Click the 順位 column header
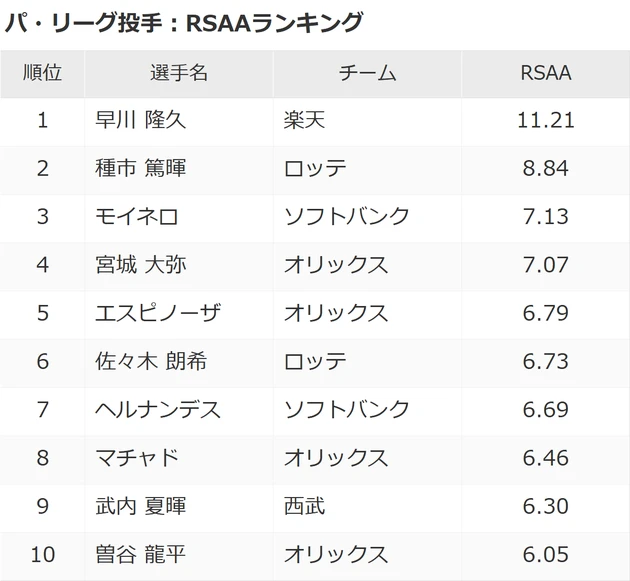Viewport: 630px width, 581px height. (42, 73)
